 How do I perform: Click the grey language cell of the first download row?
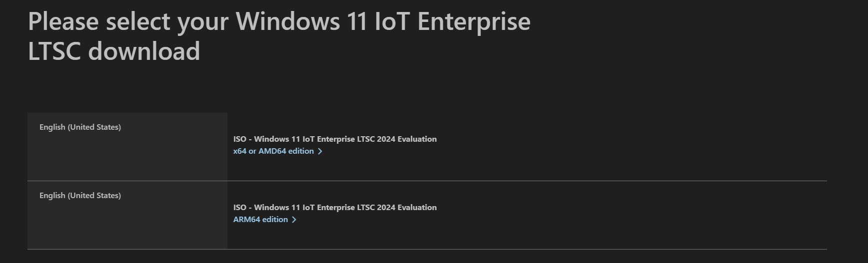point(127,147)
